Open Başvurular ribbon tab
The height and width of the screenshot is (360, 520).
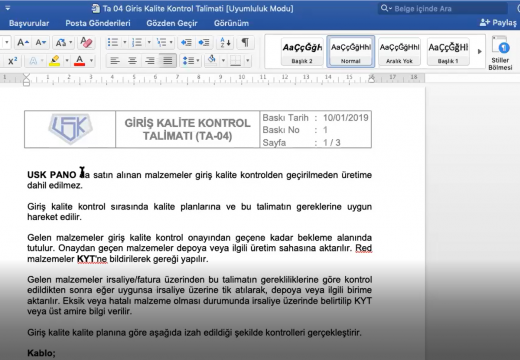[29, 23]
